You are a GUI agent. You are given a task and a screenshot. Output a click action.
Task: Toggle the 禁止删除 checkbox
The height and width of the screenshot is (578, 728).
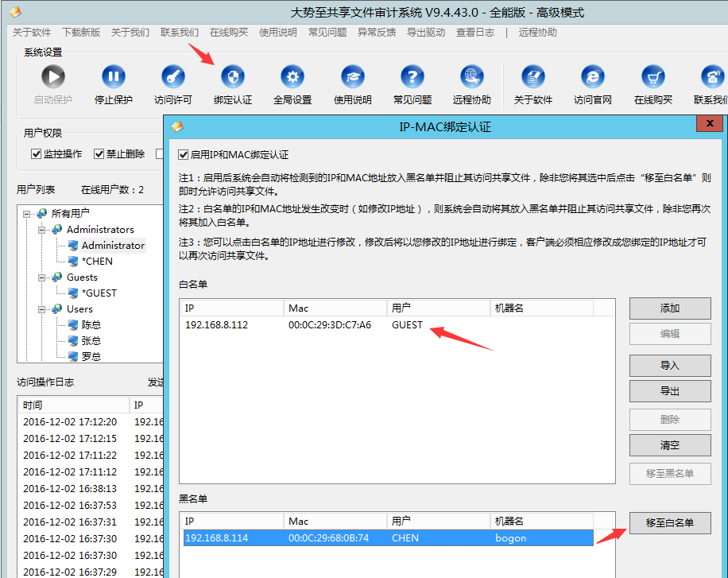pyautogui.click(x=99, y=154)
